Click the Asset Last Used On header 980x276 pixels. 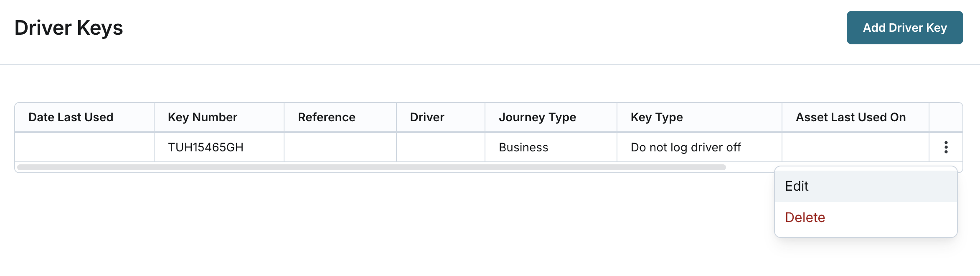pos(851,117)
